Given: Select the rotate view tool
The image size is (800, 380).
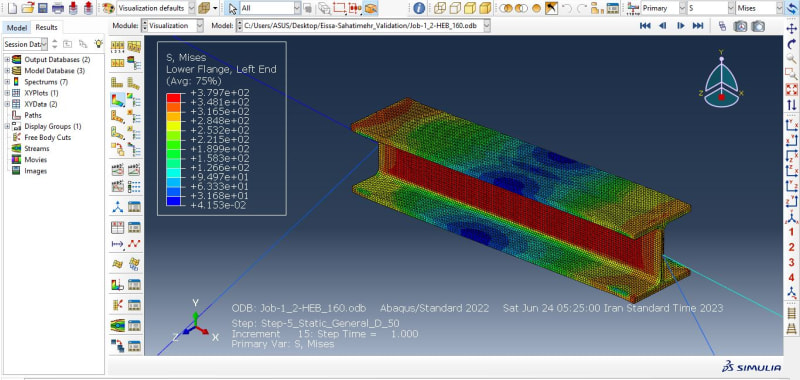Looking at the screenshot, I should tap(791, 44).
